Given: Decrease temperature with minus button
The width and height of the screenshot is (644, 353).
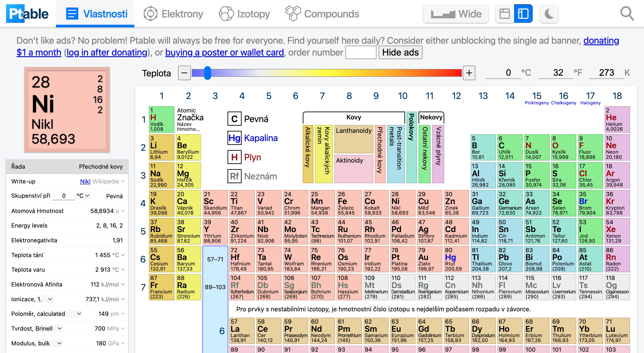Looking at the screenshot, I should (x=184, y=73).
